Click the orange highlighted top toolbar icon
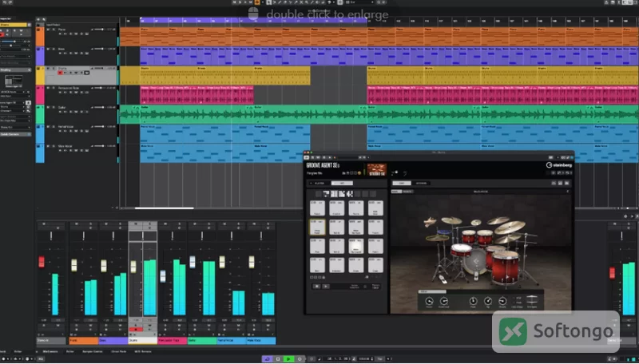Viewport: 639px width, 364px height. (x=257, y=2)
